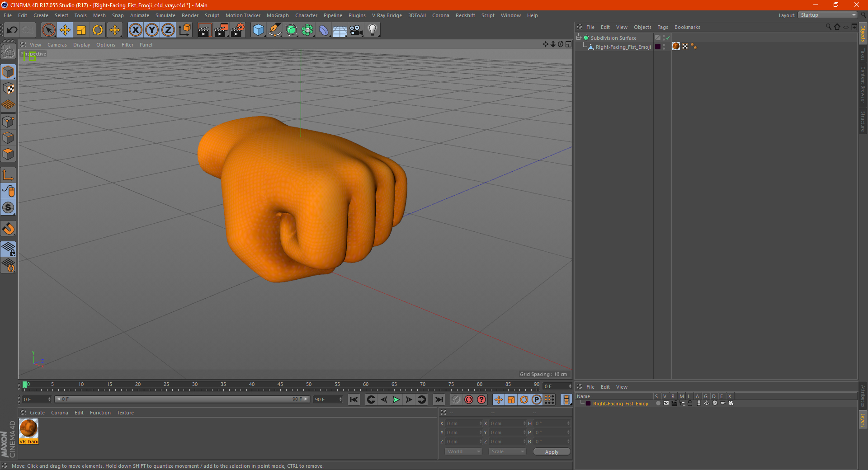
Task: Add a Cube primitive object
Action: click(x=258, y=30)
